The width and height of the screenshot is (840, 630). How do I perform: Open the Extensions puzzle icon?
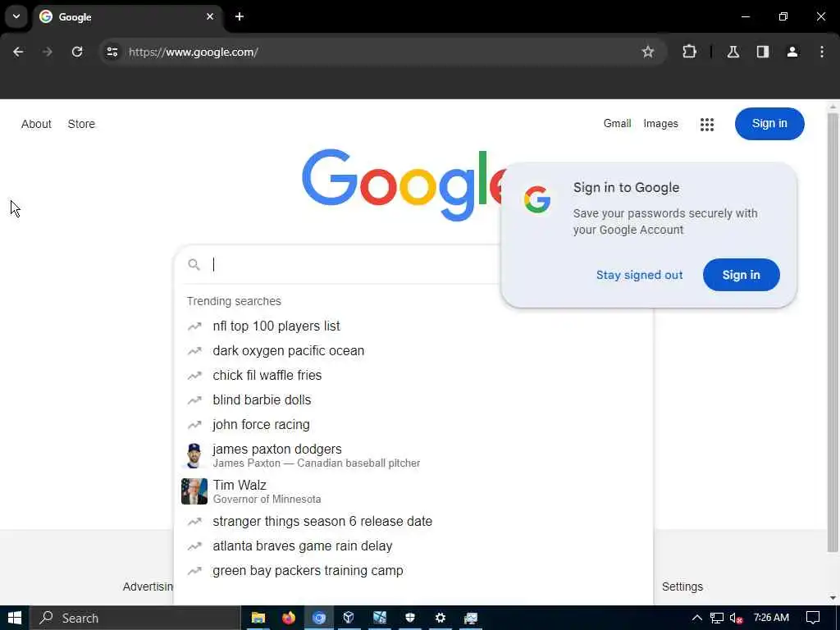coord(689,52)
